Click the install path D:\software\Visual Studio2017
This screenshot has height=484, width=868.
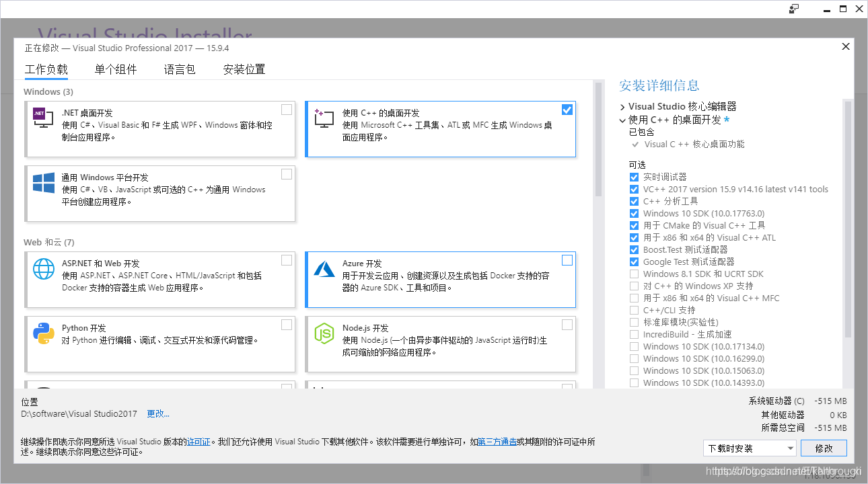pos(79,414)
